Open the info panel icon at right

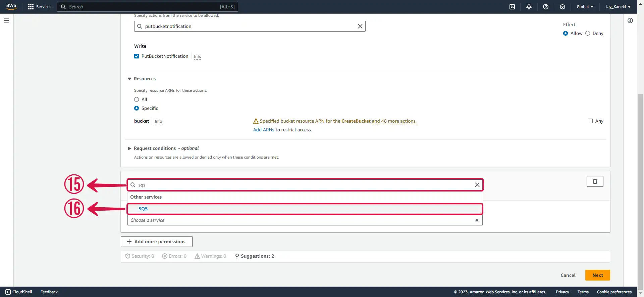coord(630,20)
